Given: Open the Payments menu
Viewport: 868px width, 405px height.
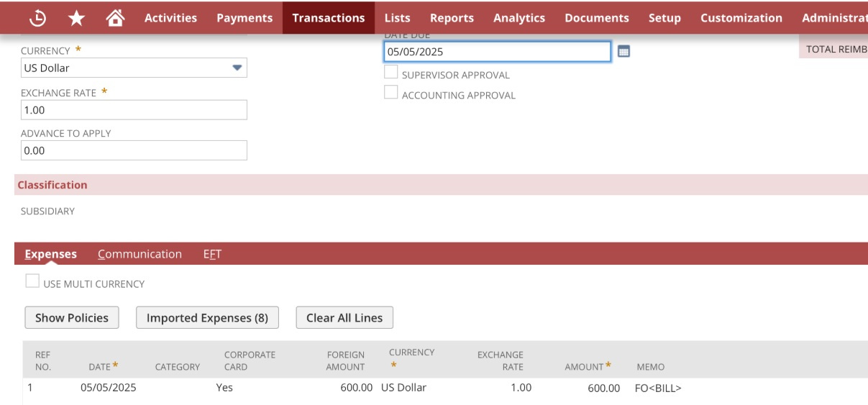Looking at the screenshot, I should point(245,18).
